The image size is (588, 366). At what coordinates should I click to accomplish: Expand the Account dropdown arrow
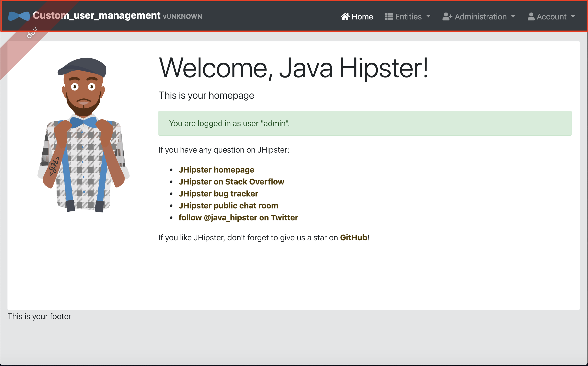point(573,16)
